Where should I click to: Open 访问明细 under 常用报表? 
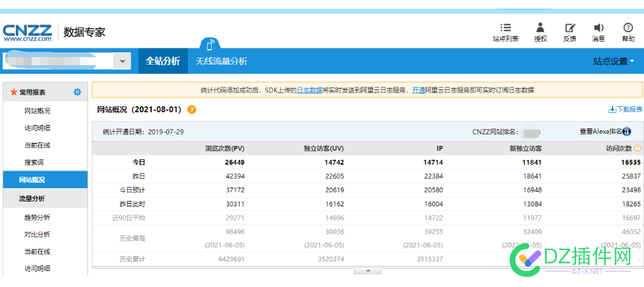click(x=38, y=128)
